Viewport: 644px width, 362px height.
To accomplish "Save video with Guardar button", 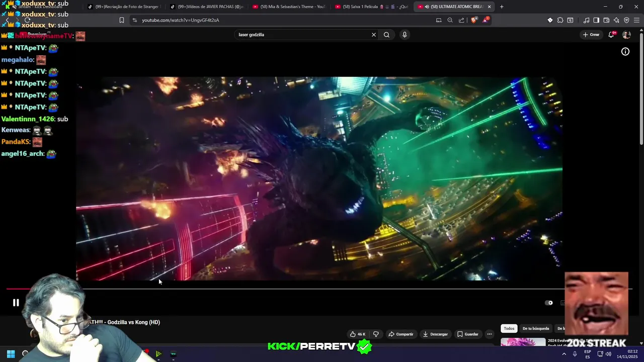I will 467,334.
